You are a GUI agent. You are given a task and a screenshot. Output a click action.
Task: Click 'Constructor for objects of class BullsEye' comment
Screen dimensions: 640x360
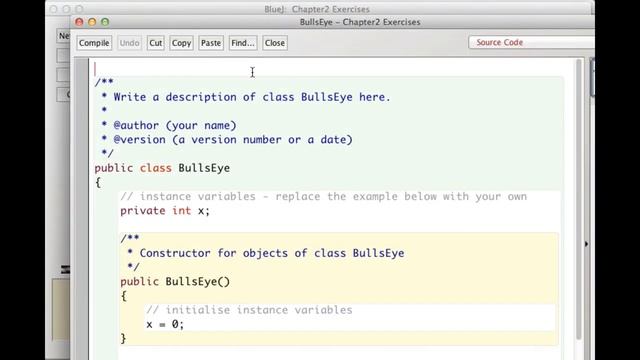point(272,253)
